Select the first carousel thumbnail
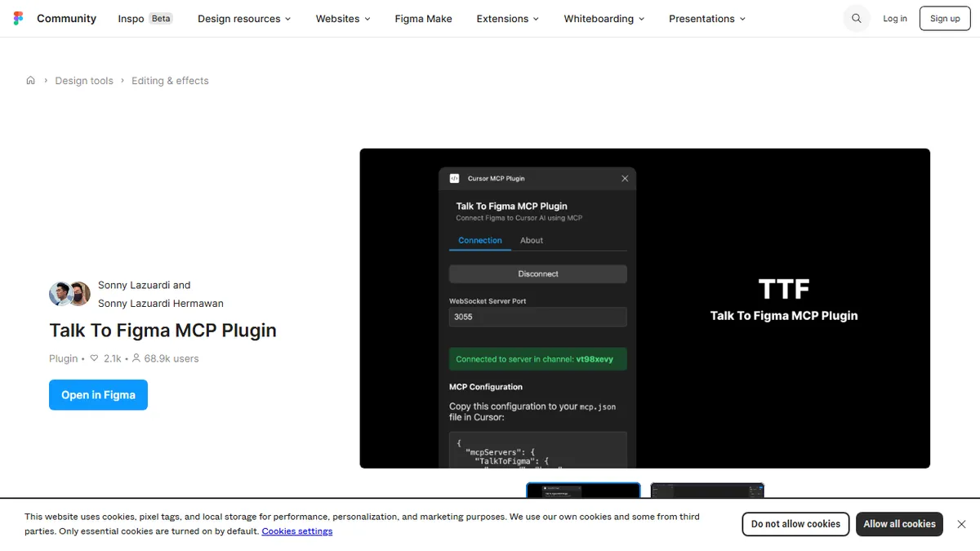Screen dimensions: 980x551 [583, 490]
